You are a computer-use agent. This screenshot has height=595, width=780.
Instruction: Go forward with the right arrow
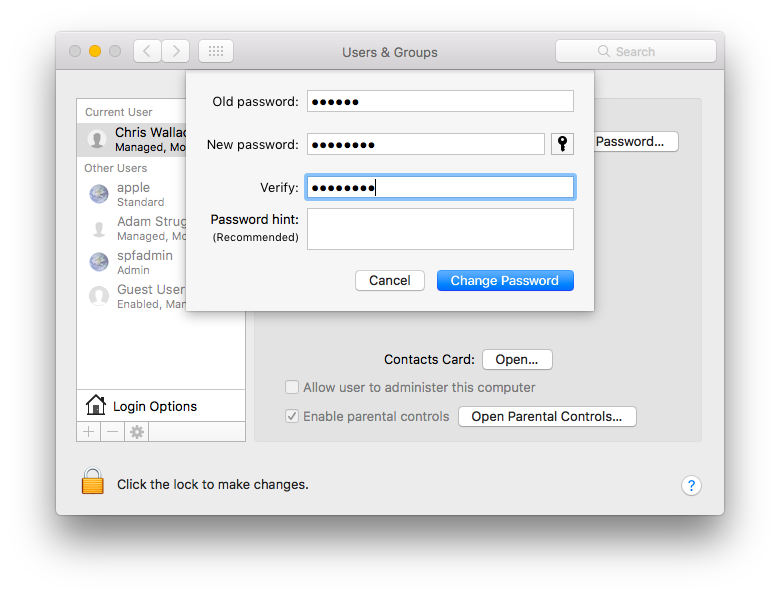pyautogui.click(x=176, y=51)
